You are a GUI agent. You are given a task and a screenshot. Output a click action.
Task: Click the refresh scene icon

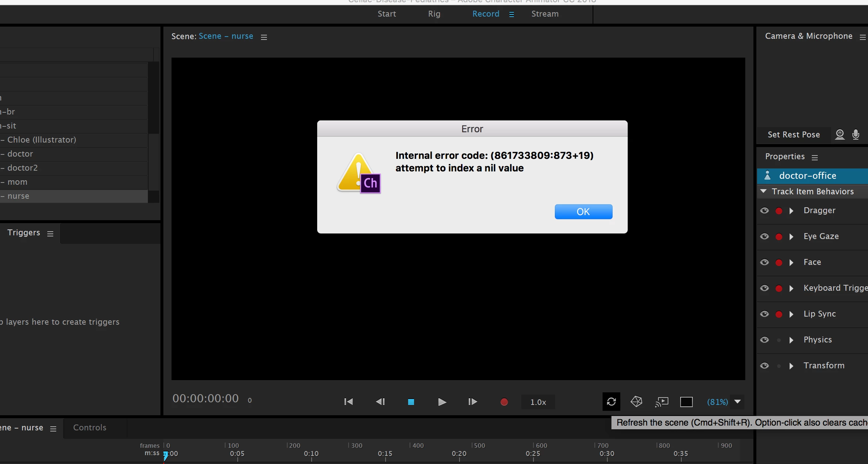pos(611,402)
